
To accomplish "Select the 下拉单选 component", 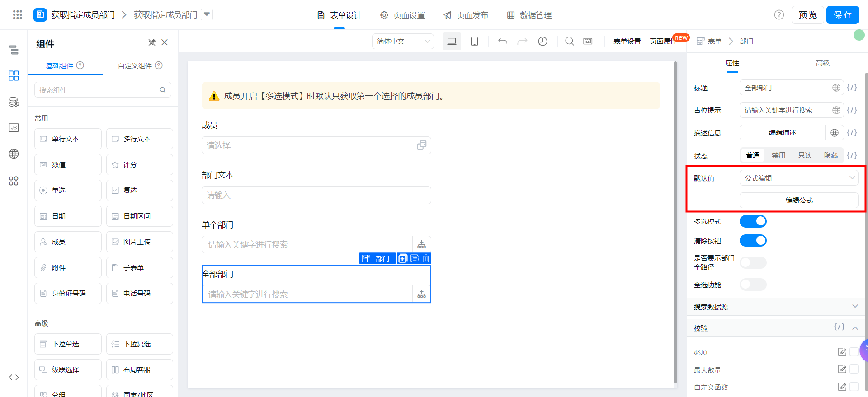I will [68, 344].
